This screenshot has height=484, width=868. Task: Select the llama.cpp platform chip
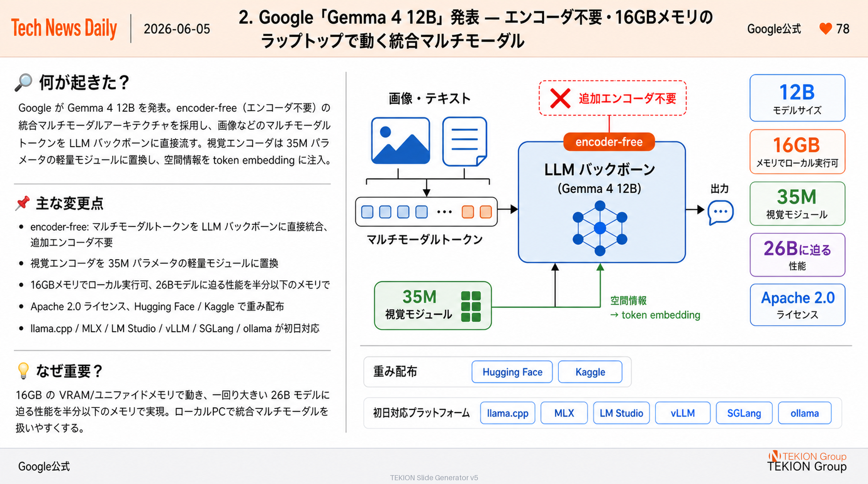click(507, 413)
